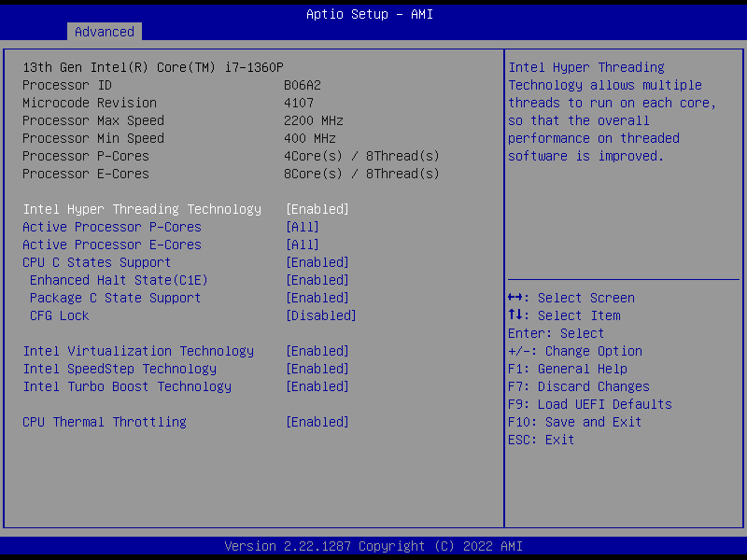Click the Aptio Setup - AMI title
The width and height of the screenshot is (747, 560).
point(370,14)
